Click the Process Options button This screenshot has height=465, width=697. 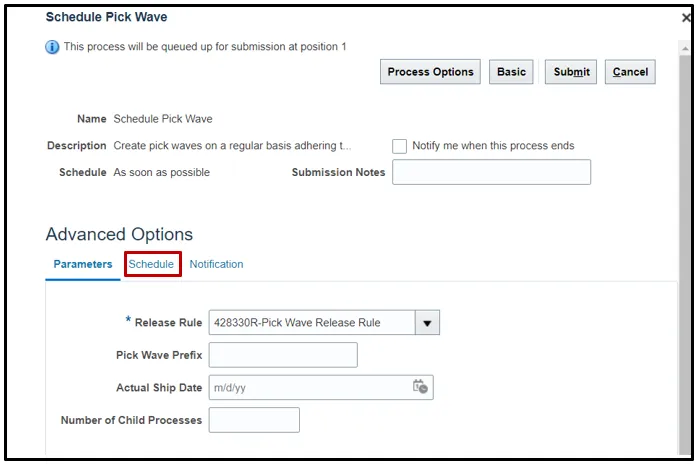[x=430, y=72]
